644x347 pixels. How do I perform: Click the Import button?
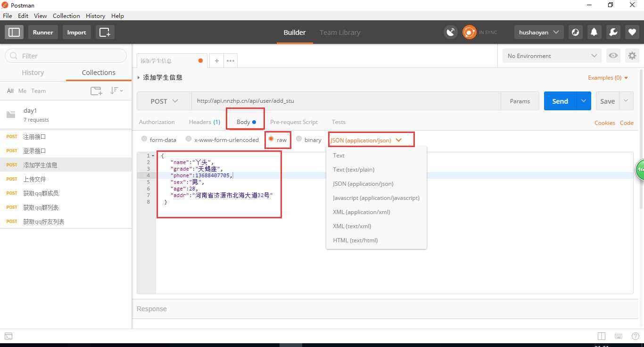point(76,32)
